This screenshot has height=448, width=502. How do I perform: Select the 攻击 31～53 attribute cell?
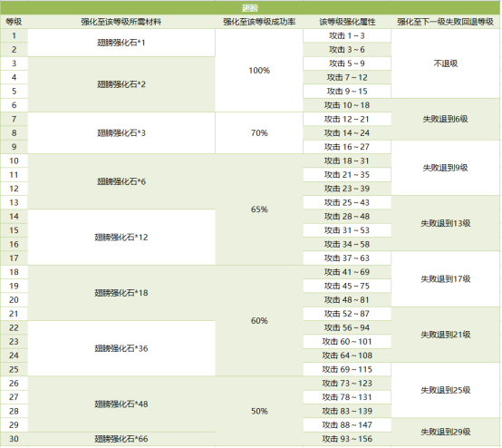(347, 230)
